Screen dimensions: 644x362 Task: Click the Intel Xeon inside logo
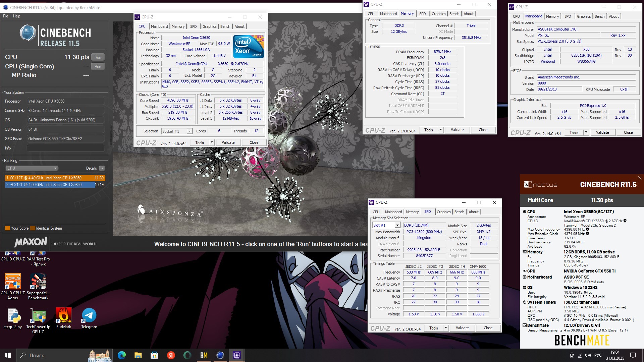tap(249, 47)
